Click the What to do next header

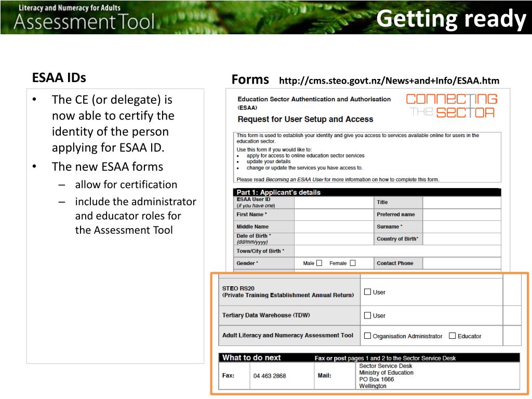pyautogui.click(x=251, y=357)
